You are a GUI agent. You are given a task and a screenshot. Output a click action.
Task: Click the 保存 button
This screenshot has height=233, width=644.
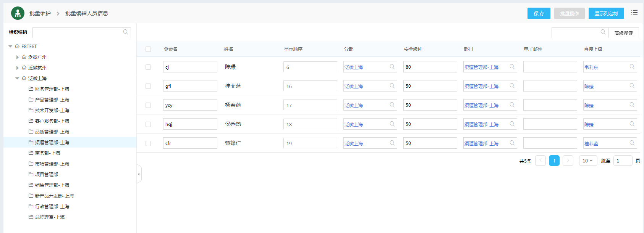[539, 13]
